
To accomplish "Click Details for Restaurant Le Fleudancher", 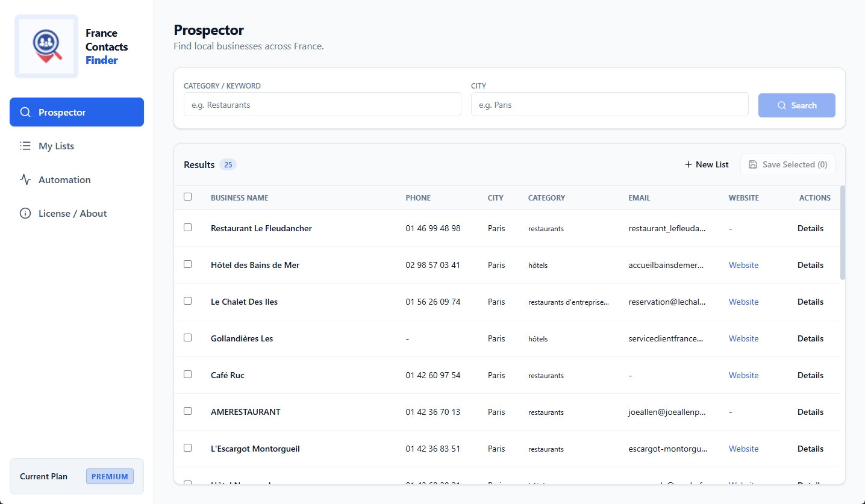I will 810,228.
